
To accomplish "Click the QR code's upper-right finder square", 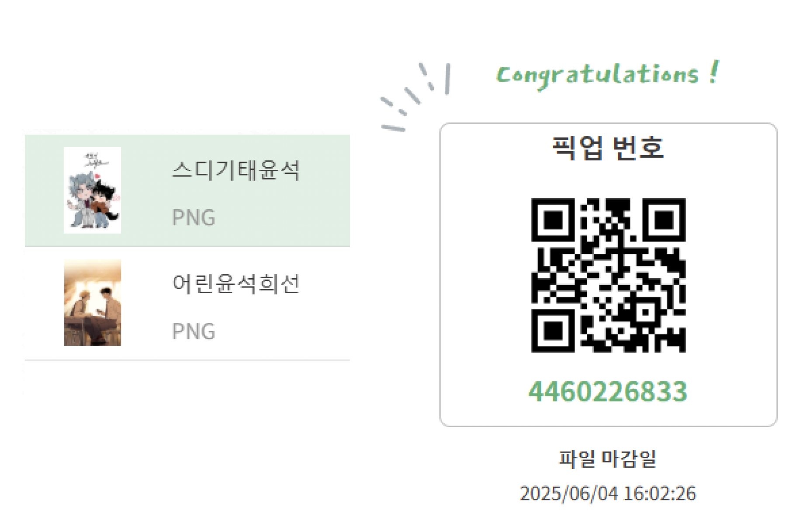I will 664,220.
